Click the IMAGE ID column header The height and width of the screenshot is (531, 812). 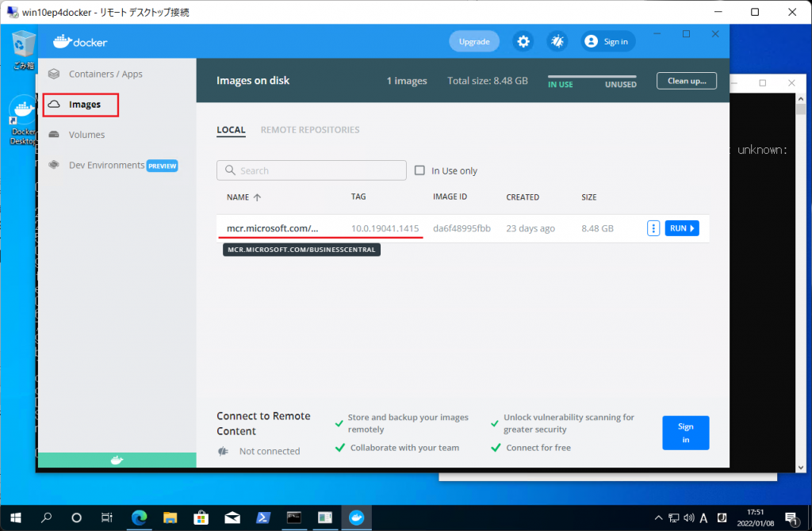tap(450, 197)
